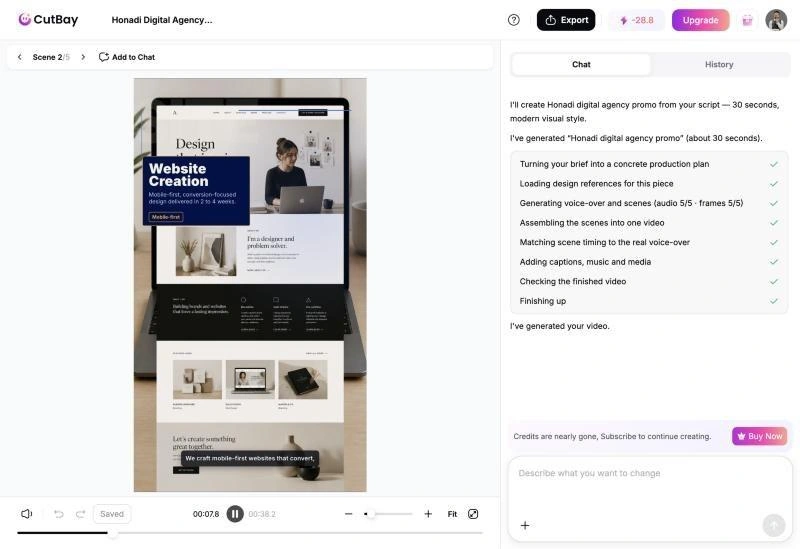Image resolution: width=800 pixels, height=549 pixels.
Task: Pause the video playback
Action: pyautogui.click(x=235, y=514)
